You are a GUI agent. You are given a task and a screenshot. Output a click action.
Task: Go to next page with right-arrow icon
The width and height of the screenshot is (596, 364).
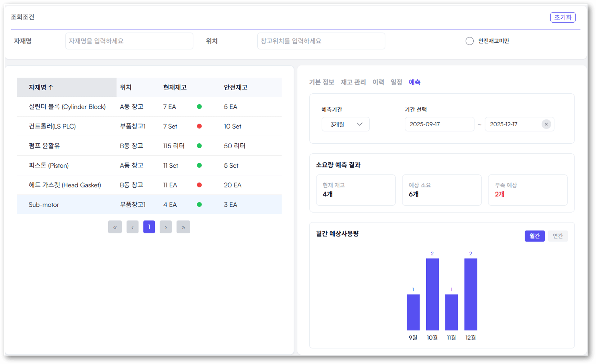coord(165,227)
